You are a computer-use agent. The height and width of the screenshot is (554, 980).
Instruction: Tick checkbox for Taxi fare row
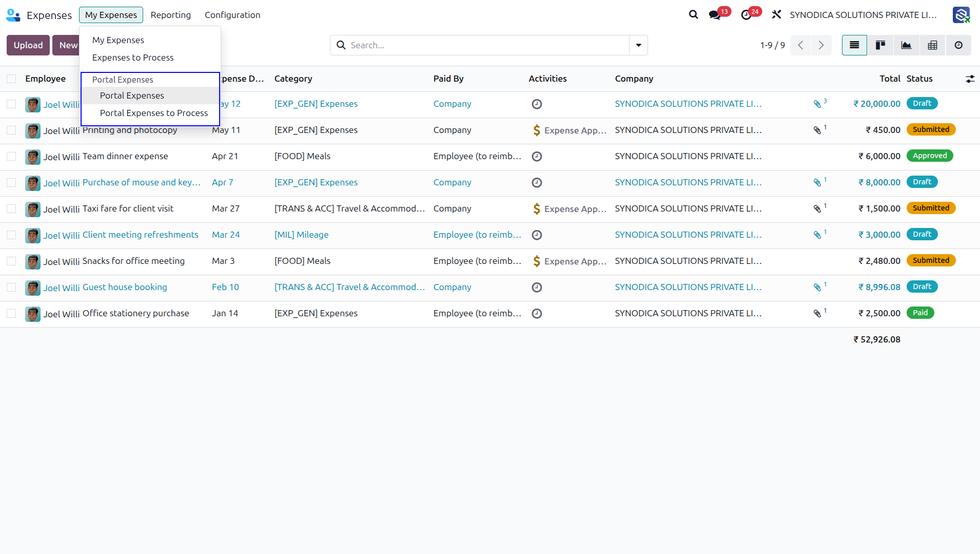(11, 209)
